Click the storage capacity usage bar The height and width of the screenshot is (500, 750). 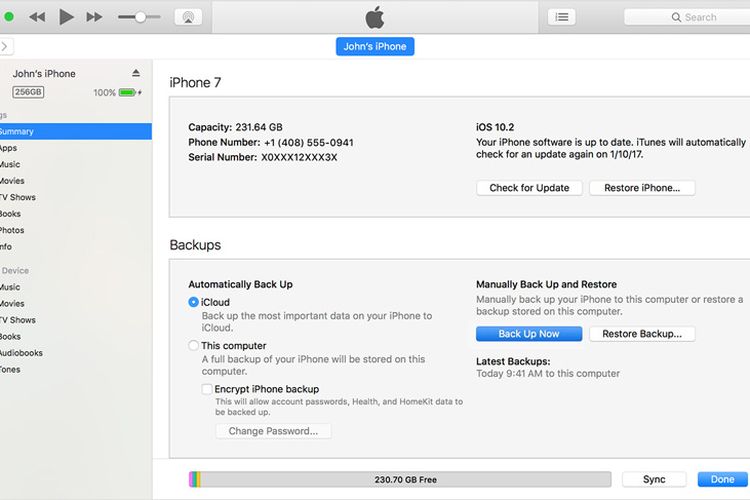click(x=400, y=479)
